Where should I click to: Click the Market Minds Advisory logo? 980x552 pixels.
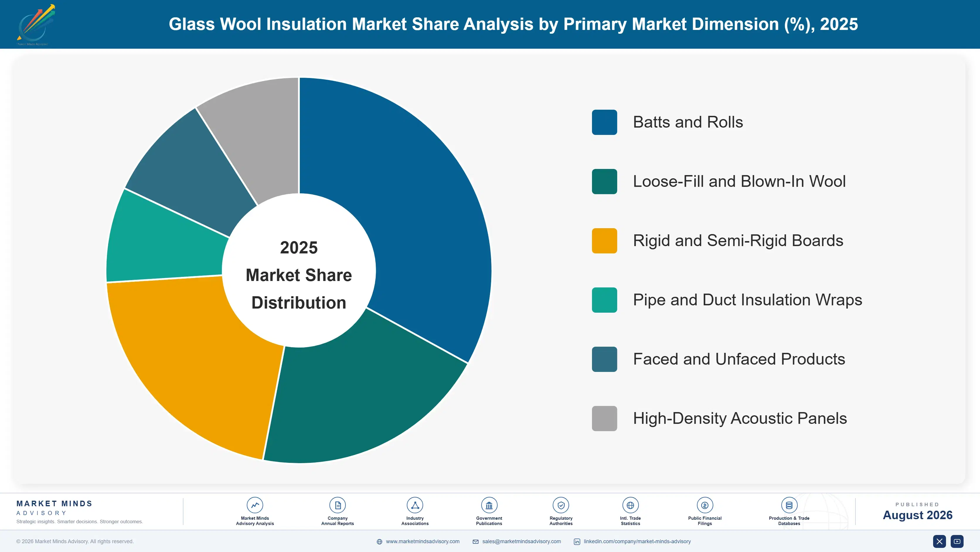coord(36,24)
